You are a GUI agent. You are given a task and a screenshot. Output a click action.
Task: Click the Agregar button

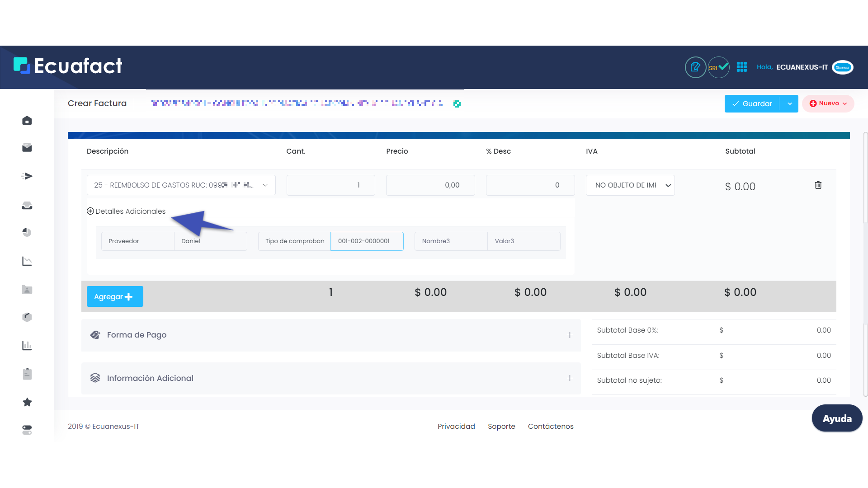[115, 297]
